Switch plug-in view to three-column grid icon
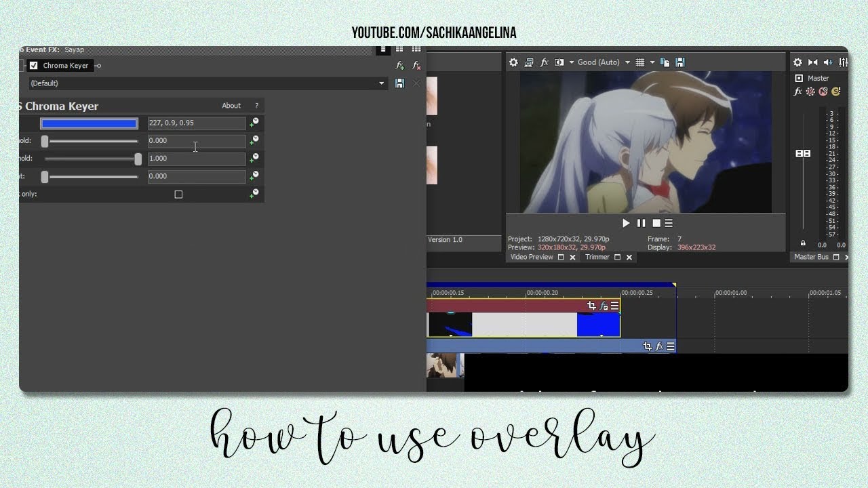868x488 pixels. pos(416,49)
